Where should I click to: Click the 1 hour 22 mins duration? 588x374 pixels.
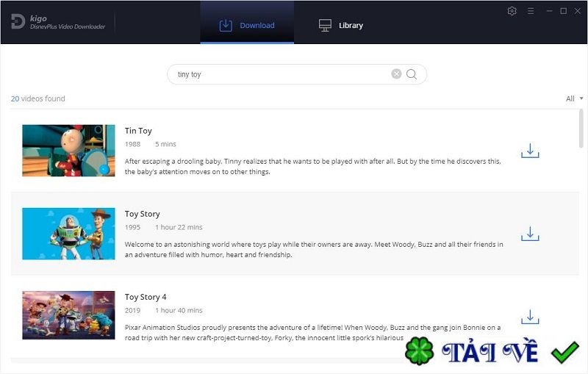[179, 228]
